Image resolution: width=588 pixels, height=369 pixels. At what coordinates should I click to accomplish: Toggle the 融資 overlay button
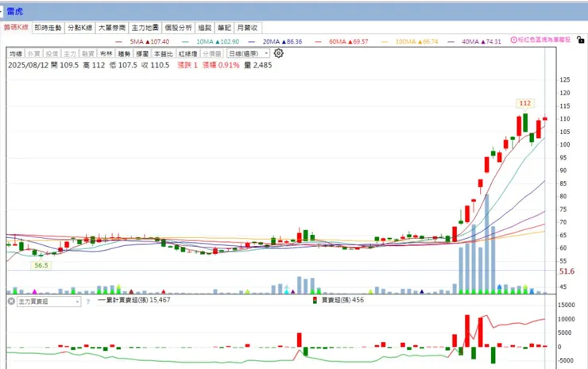tap(87, 54)
